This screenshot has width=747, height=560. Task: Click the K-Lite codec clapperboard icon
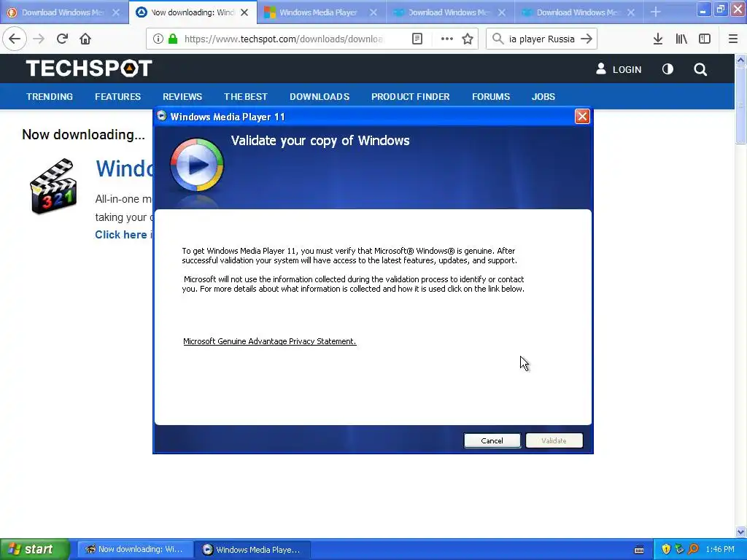coord(53,186)
